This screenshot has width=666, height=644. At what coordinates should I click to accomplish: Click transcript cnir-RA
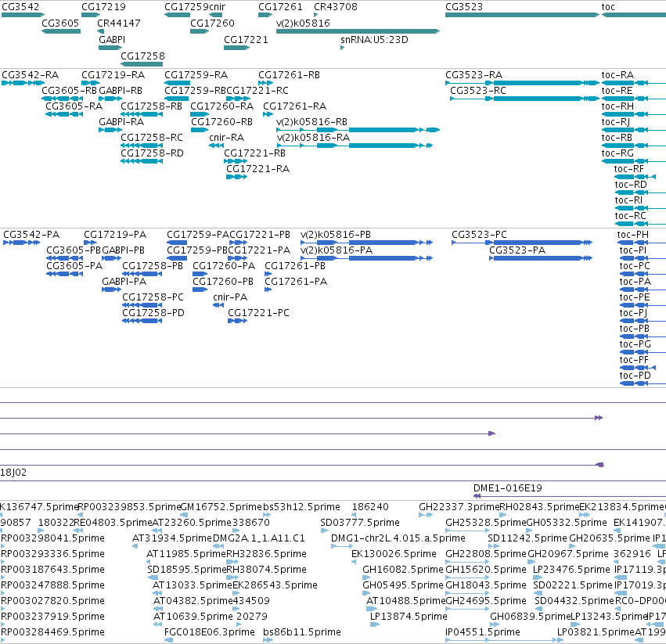[x=226, y=138]
